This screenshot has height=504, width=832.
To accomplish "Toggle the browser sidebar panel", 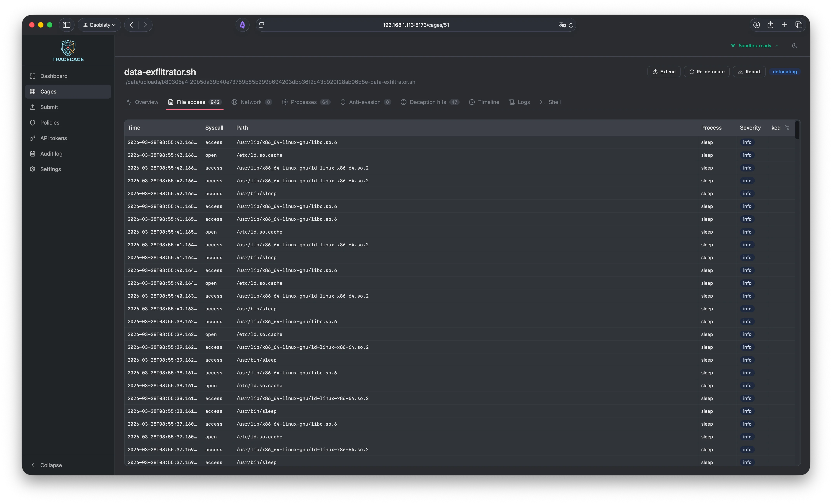I will pyautogui.click(x=67, y=25).
